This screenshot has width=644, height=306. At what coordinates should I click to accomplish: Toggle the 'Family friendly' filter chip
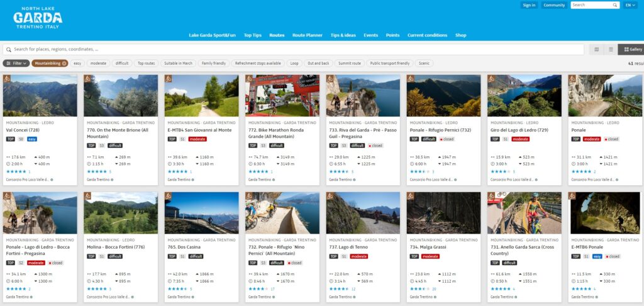coord(213,64)
